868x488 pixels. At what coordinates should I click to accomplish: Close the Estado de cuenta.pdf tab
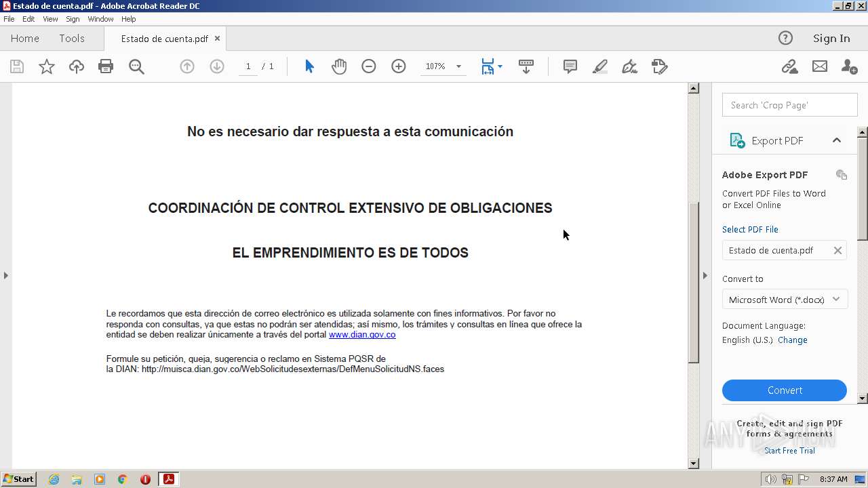pyautogui.click(x=218, y=39)
